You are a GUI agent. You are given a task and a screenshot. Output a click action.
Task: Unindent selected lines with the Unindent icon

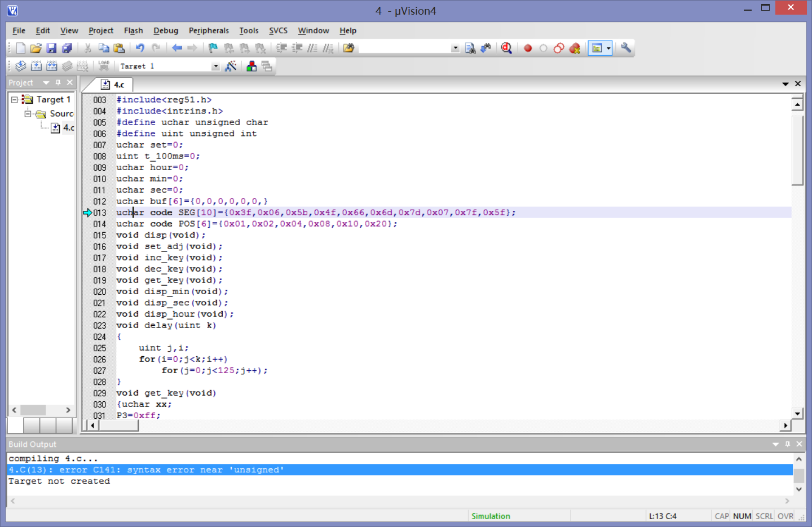click(x=297, y=48)
